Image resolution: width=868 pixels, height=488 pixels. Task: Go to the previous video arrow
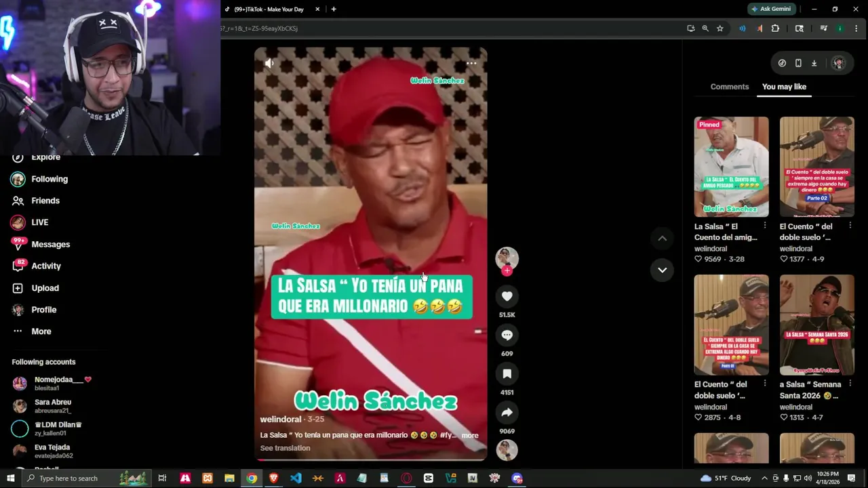[663, 238]
